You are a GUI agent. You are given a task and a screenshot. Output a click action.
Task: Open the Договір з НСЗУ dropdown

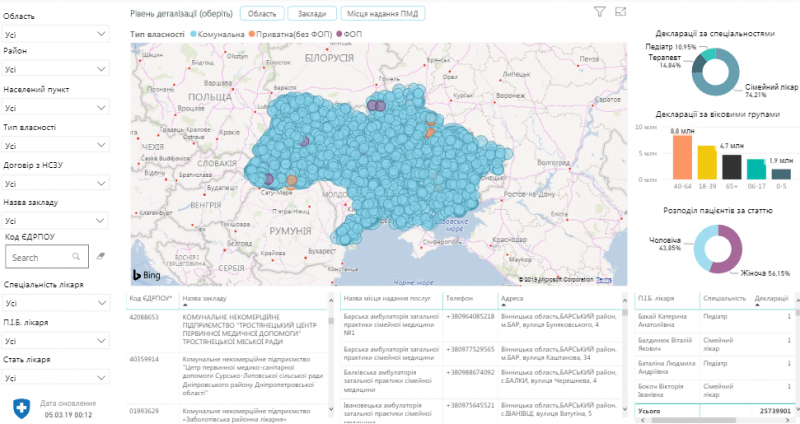click(56, 183)
